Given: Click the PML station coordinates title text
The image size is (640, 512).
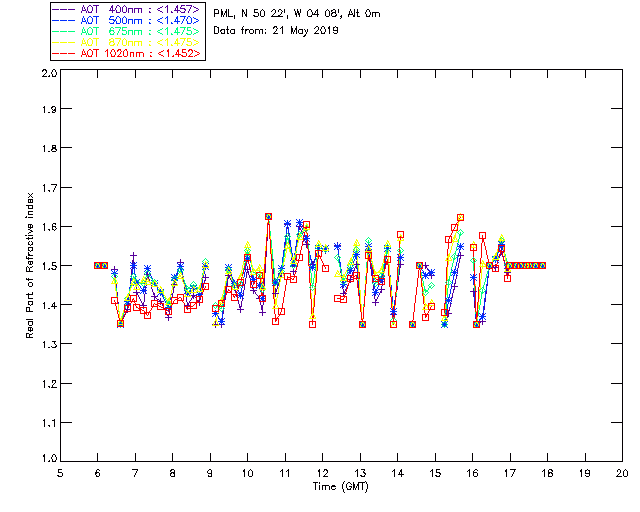Looking at the screenshot, I should 297,14.
